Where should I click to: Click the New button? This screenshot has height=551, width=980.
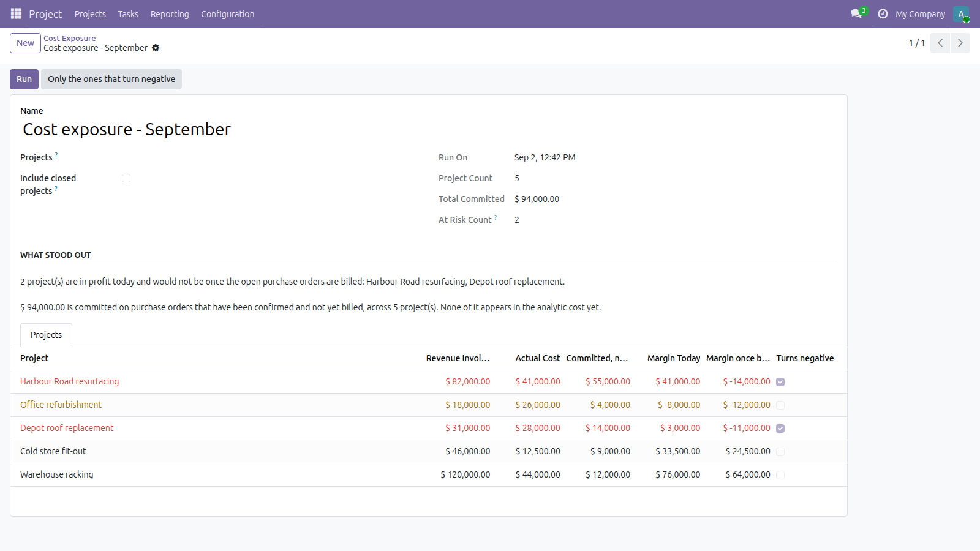(25, 43)
